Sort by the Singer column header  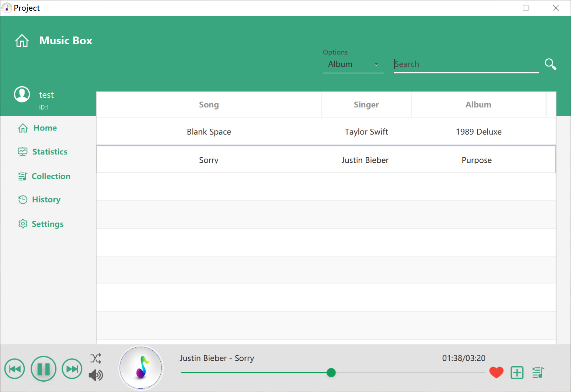[366, 105]
